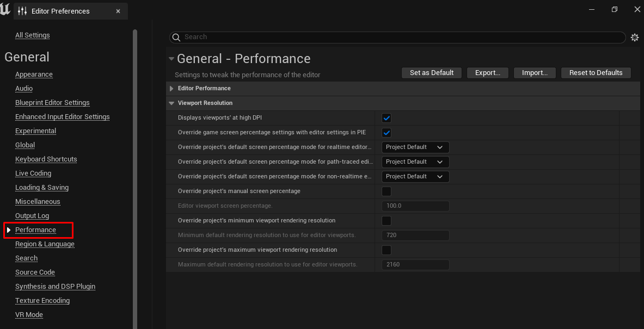
Task: Open Synthesis and DSP Plugin settings
Action: (x=56, y=287)
